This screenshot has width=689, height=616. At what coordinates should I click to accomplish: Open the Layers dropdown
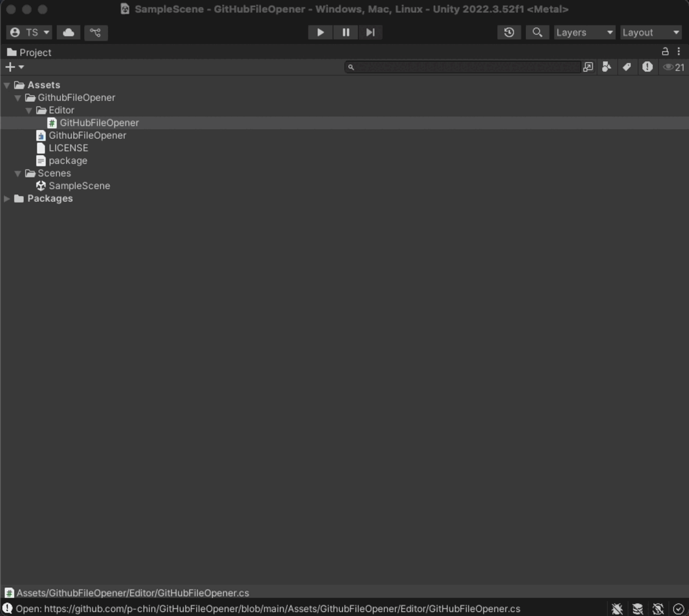(584, 32)
